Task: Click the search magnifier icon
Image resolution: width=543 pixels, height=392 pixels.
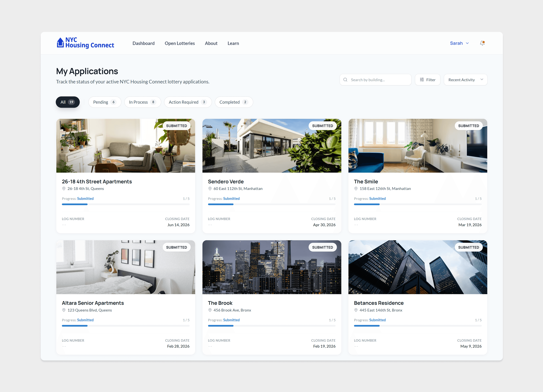Action: (345, 80)
